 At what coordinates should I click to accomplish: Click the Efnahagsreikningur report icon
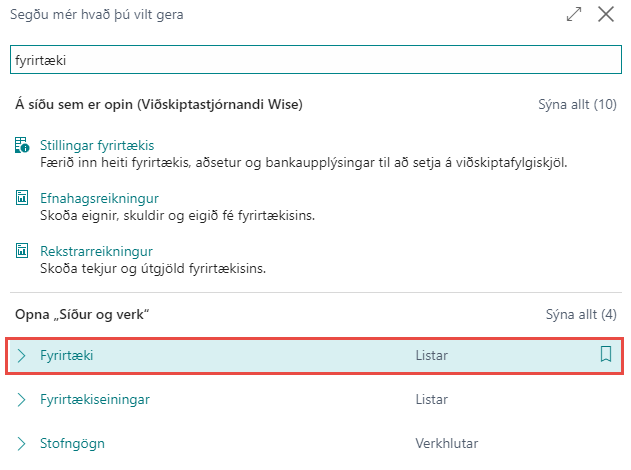point(22,199)
